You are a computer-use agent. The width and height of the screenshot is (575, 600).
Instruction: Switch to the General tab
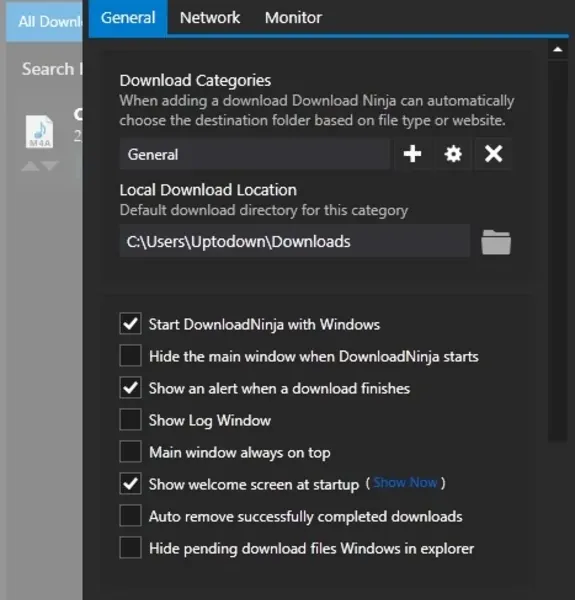128,18
